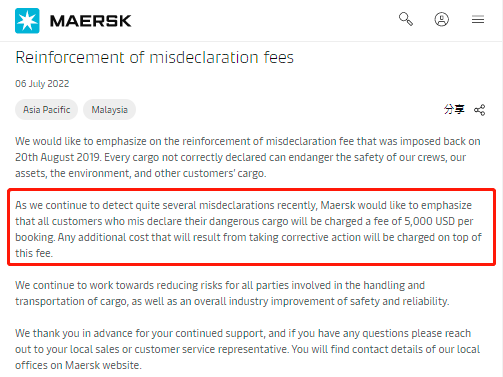Viewport: 503px width, 377px height.
Task: Click the Maersk blue star logo
Action: (27, 21)
